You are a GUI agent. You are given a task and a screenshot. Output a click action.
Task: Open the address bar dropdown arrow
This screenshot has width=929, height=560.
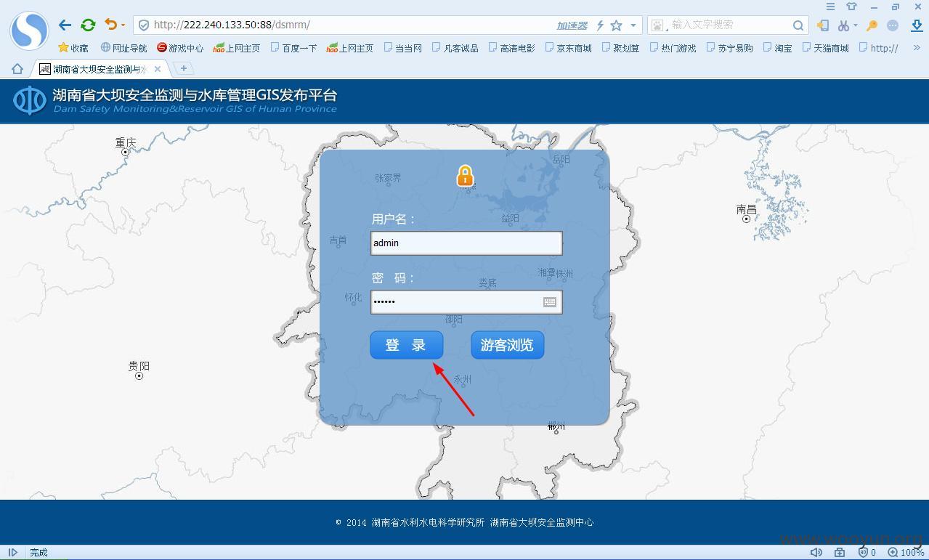tap(633, 25)
